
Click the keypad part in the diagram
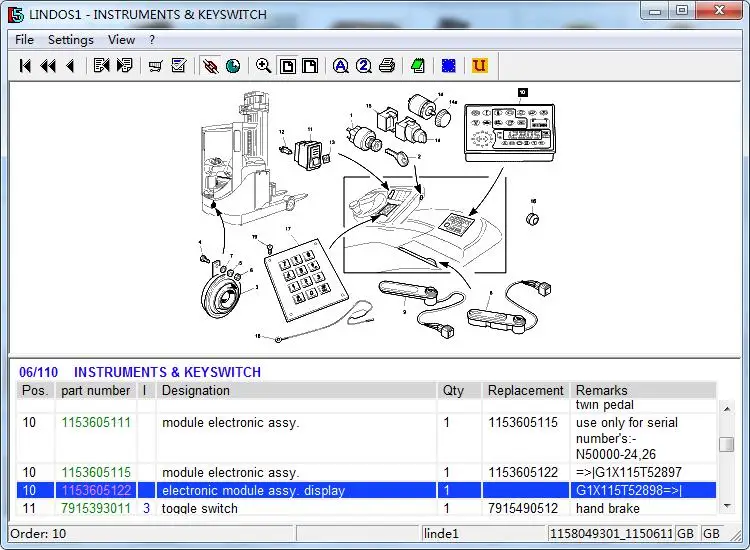306,282
